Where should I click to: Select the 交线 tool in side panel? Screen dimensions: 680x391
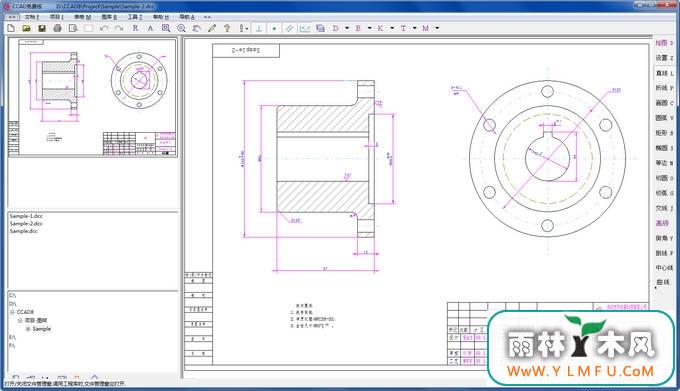tap(664, 209)
